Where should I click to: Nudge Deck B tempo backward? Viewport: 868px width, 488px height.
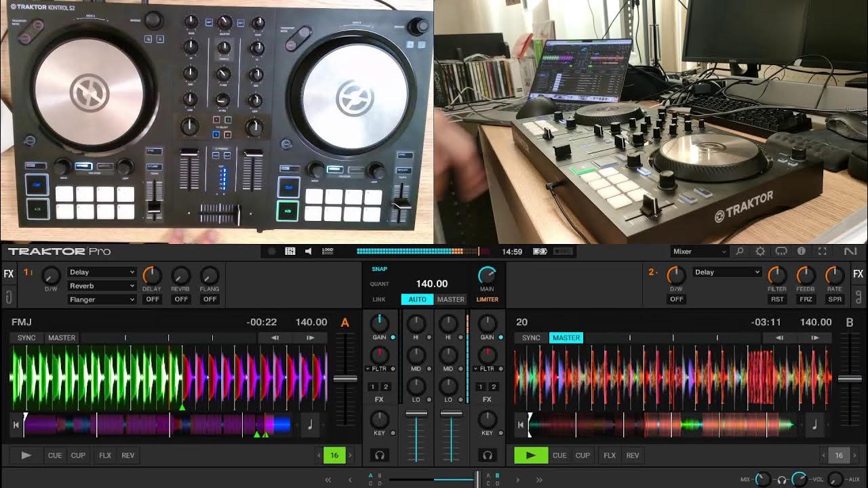pos(779,338)
